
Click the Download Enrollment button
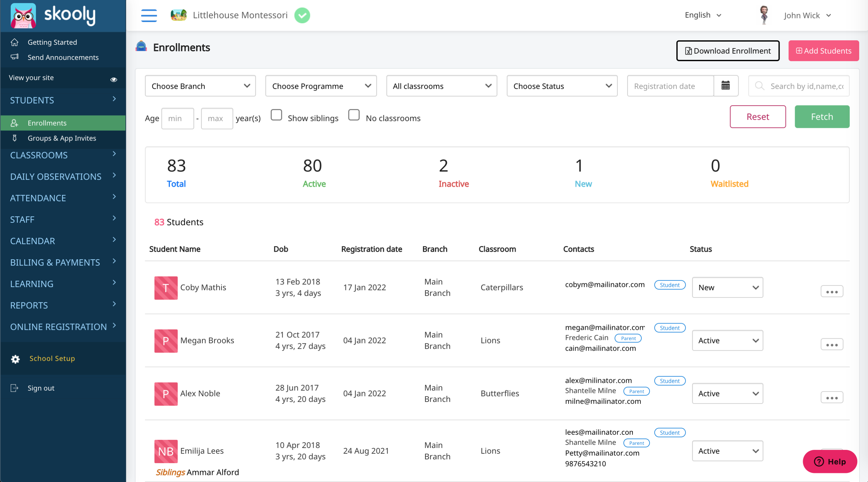pyautogui.click(x=728, y=51)
